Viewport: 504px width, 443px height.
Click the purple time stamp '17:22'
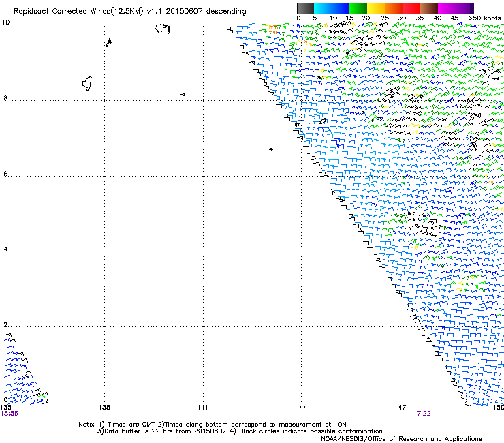point(422,414)
